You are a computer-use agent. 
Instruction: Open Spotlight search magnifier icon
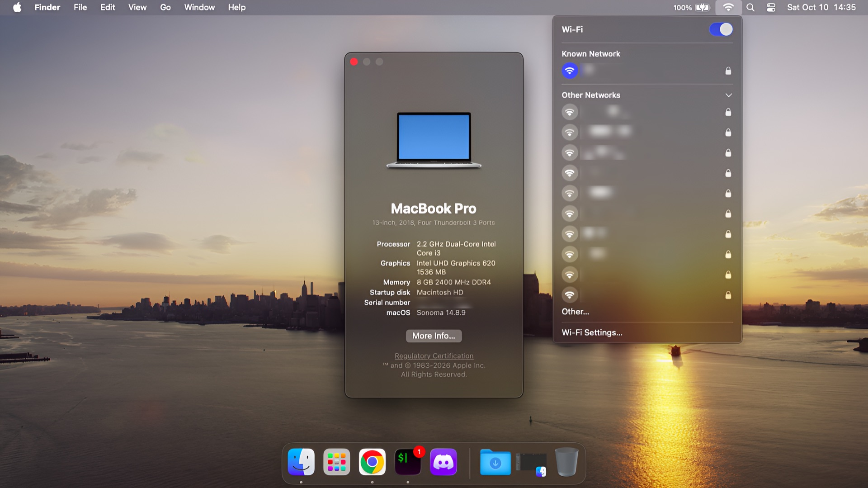(750, 7)
